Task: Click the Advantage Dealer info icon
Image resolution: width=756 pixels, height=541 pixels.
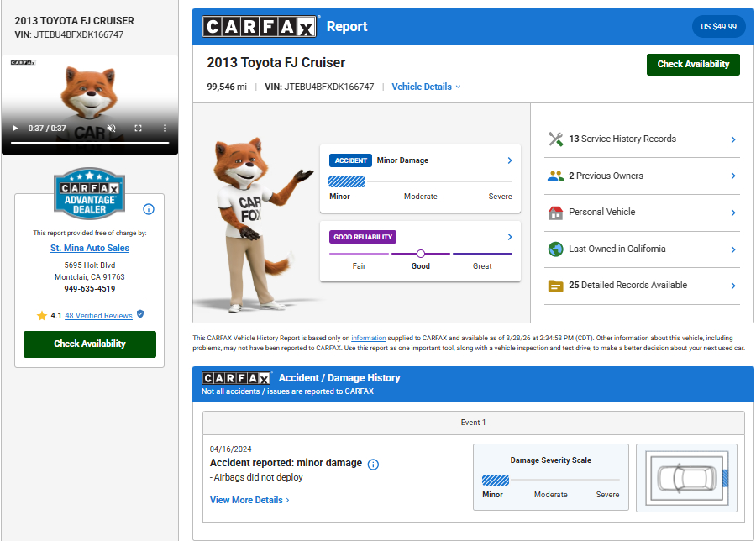Action: [x=149, y=209]
